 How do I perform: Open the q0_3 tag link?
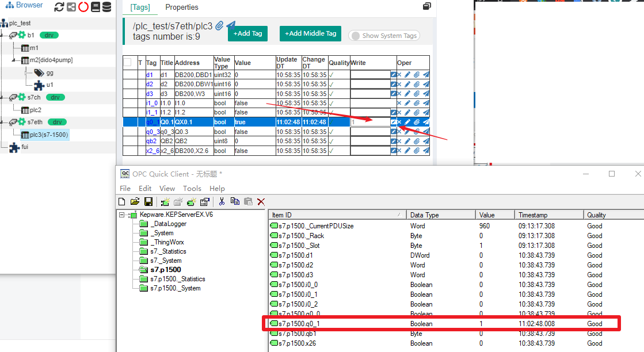[x=152, y=132]
